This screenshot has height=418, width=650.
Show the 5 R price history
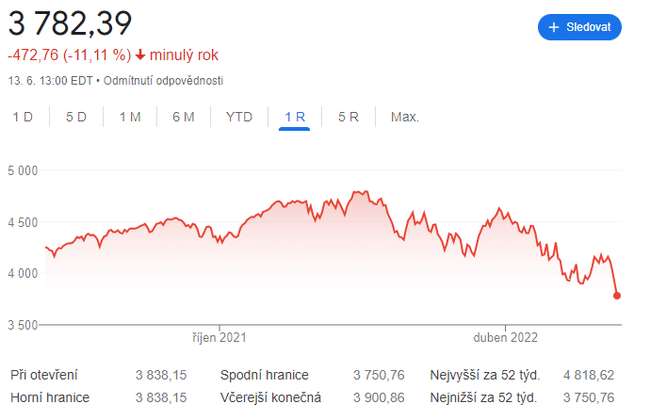(x=348, y=117)
